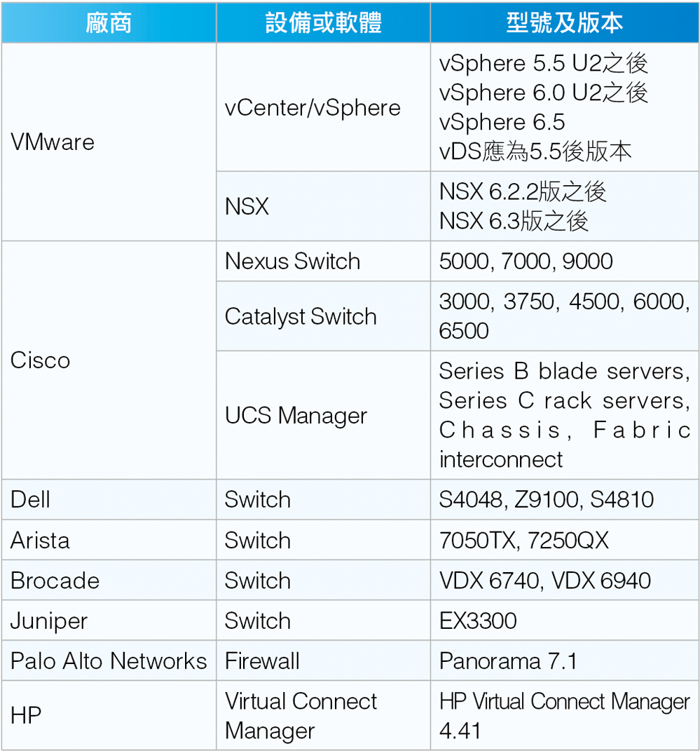
Task: Click the Nexus Switch cell
Action: [323, 262]
